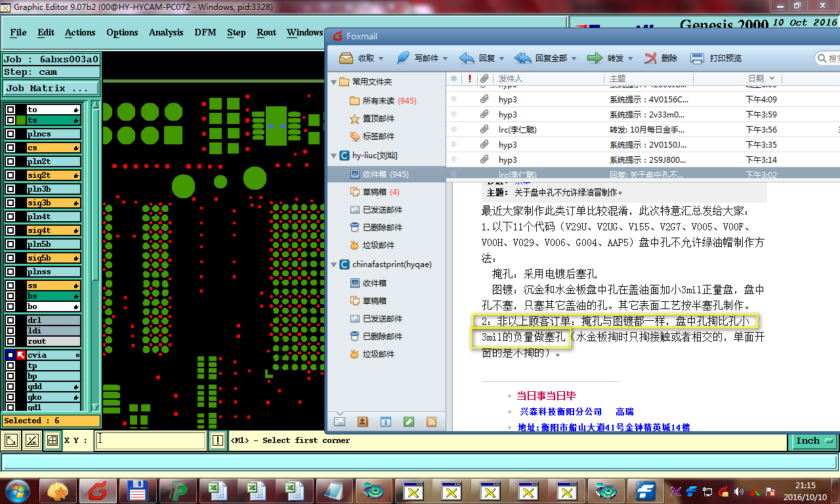Toggle display checkbox for layer cs

10,148
